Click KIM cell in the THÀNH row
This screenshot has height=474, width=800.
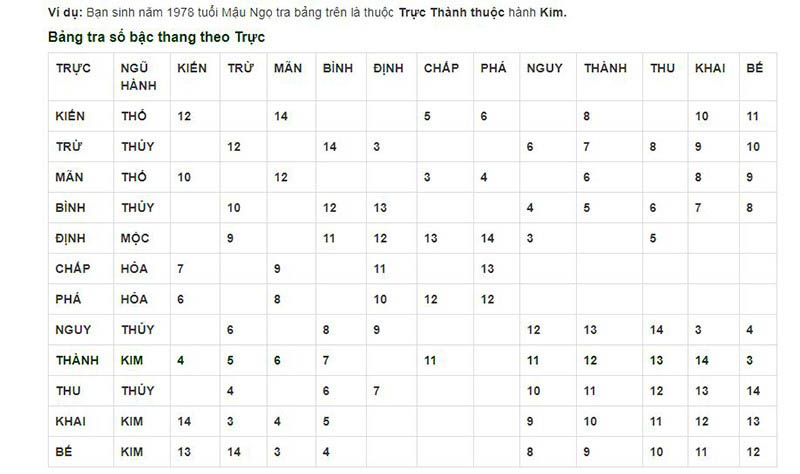132,360
